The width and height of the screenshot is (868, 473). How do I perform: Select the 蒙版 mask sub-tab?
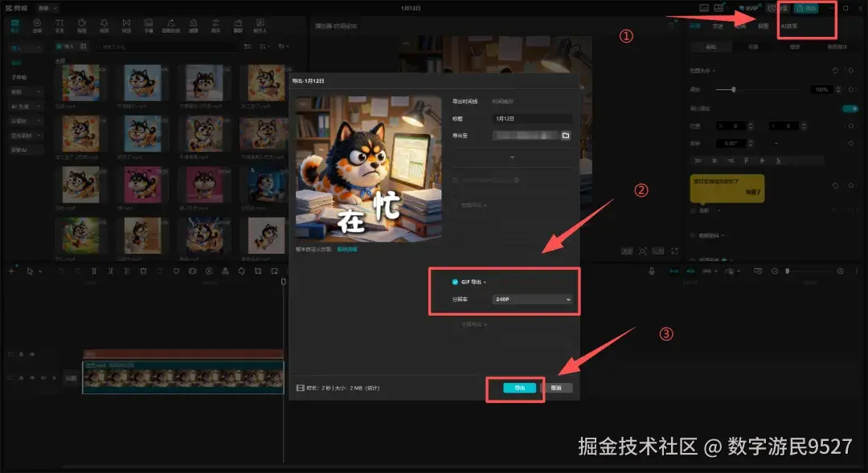click(795, 47)
